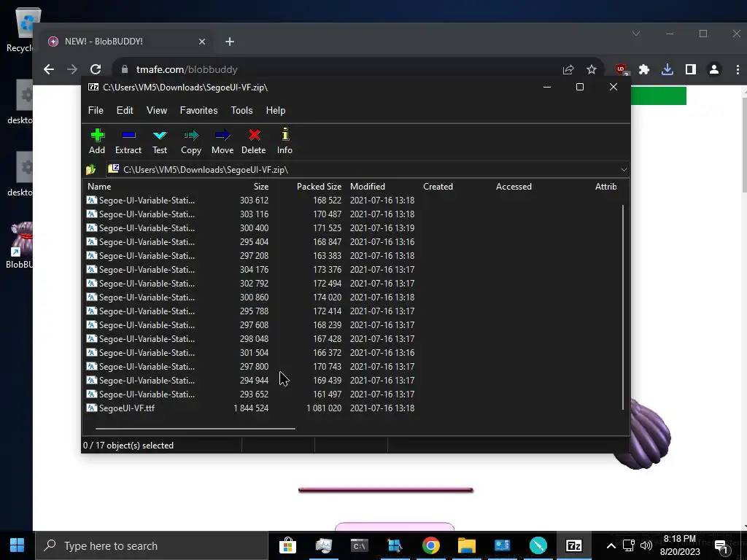The image size is (747, 560).
Task: Open Microsoft Store from taskbar
Action: (287, 545)
